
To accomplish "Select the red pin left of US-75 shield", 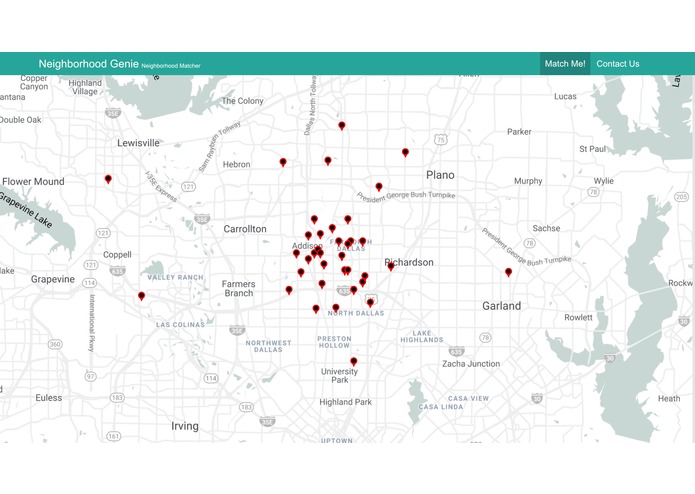I will (x=405, y=152).
